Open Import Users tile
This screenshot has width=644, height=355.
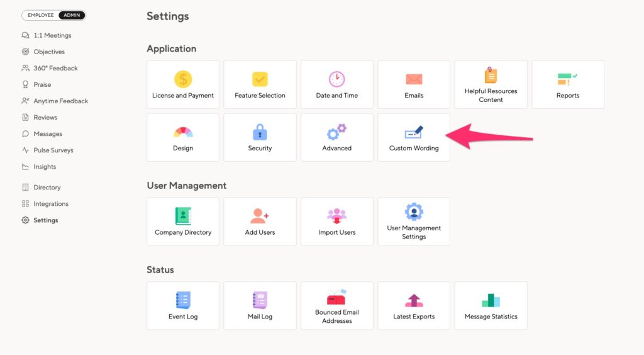coord(337,222)
